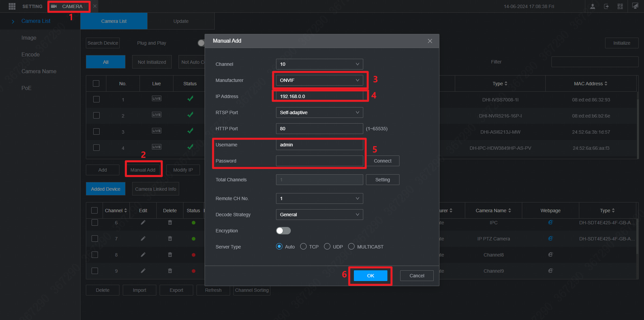Delete channel 8 using the trash icon
The height and width of the screenshot is (320, 644).
pyautogui.click(x=170, y=255)
